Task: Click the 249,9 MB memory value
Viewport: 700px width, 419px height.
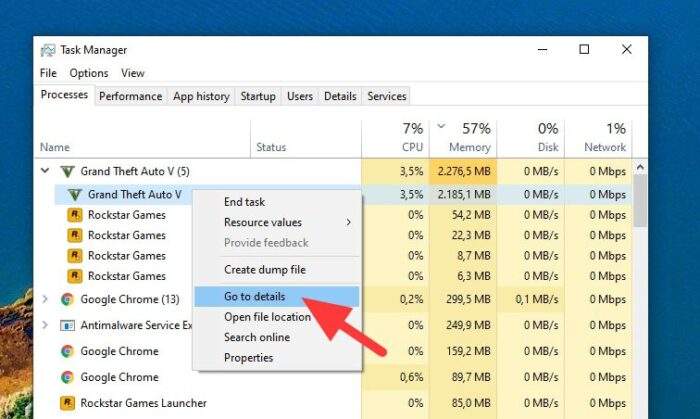Action: pos(468,325)
